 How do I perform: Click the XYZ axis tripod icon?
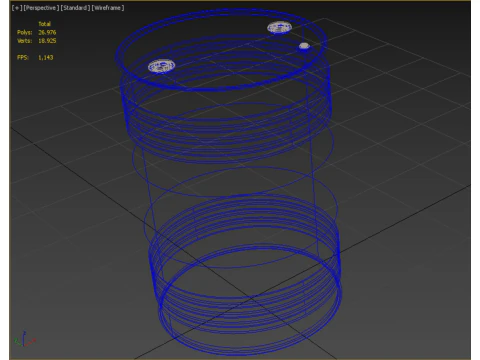24,339
